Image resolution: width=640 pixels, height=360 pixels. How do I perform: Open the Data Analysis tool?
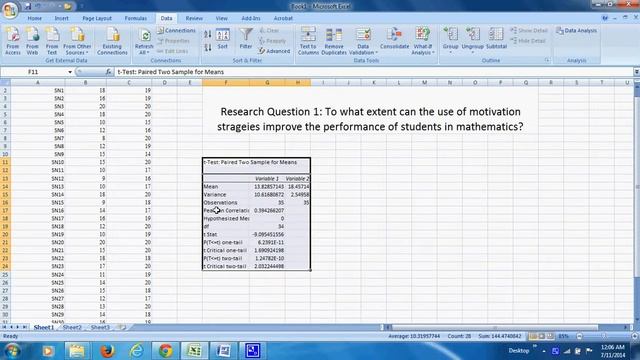click(576, 31)
